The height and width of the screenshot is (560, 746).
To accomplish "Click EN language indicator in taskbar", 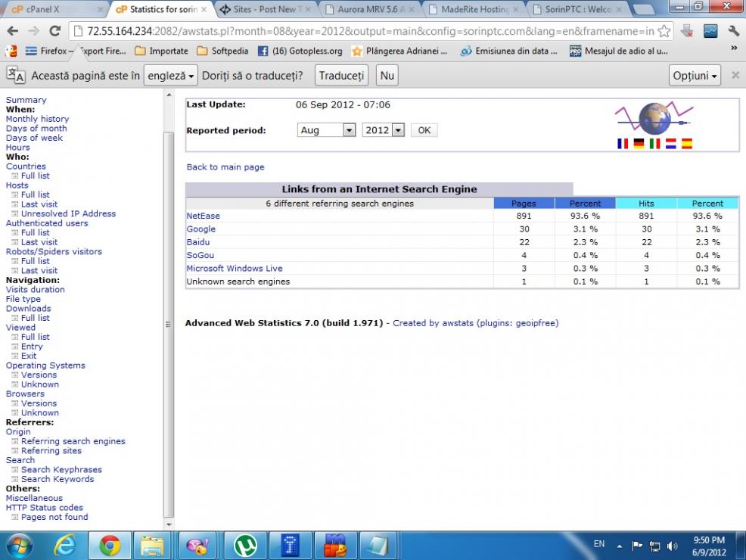I will [599, 544].
